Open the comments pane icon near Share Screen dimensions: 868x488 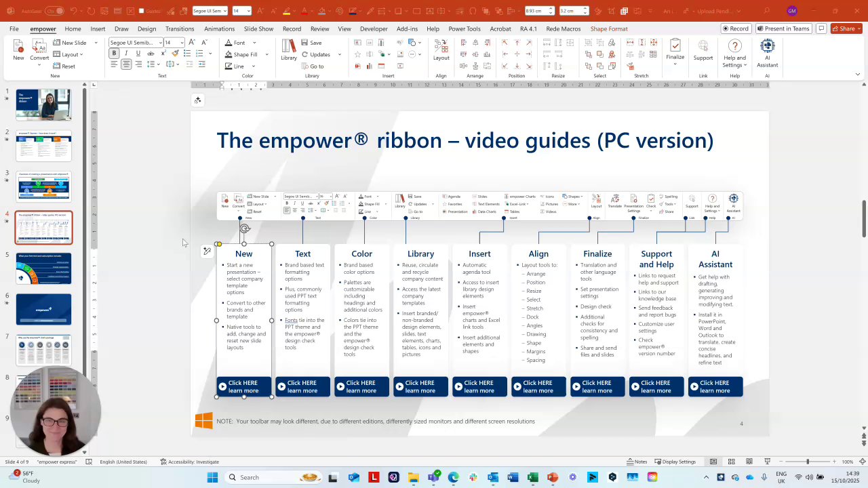coord(821,28)
